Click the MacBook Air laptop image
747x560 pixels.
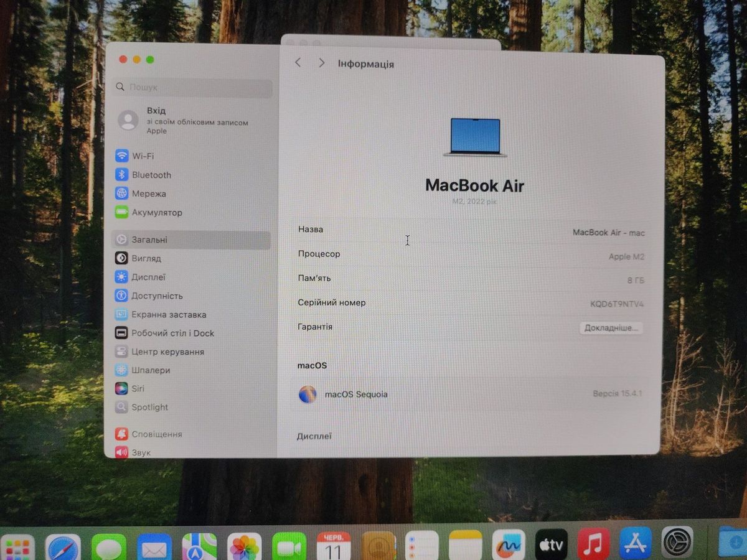(x=475, y=137)
